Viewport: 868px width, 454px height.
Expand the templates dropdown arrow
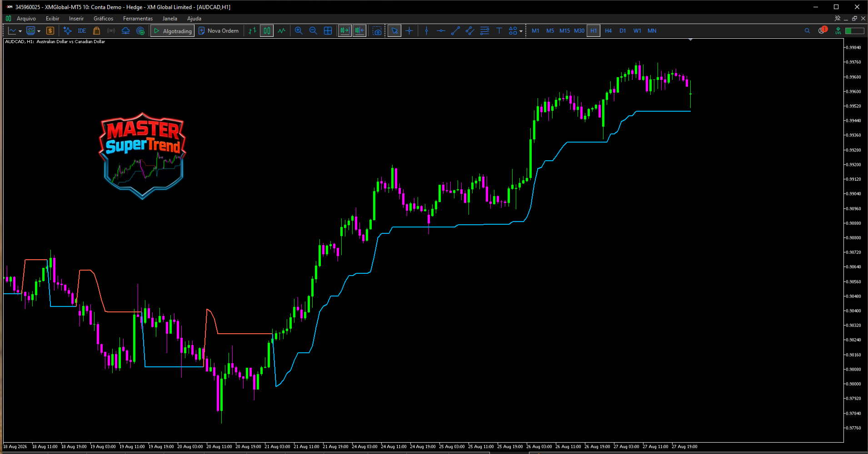[x=39, y=31]
